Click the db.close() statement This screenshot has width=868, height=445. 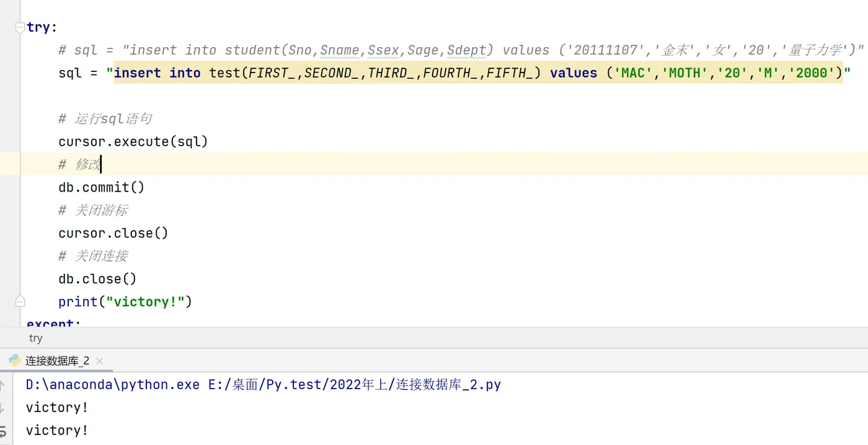coord(97,279)
